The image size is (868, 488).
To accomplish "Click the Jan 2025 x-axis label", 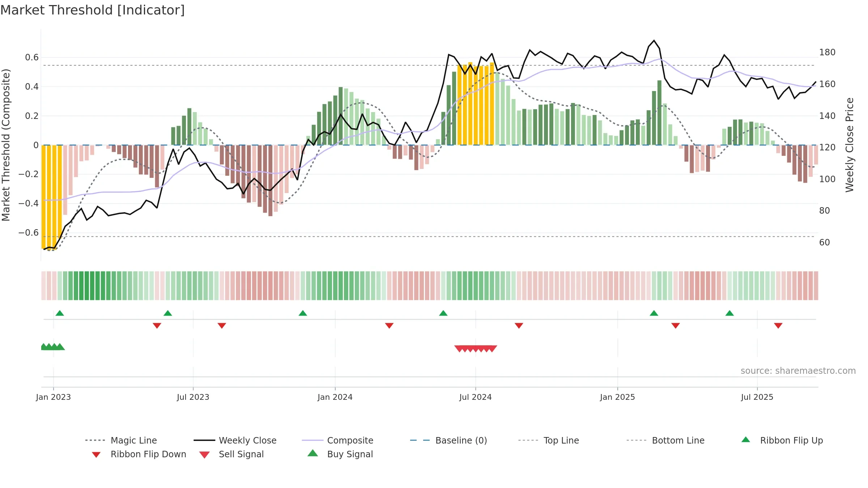I will click(618, 397).
